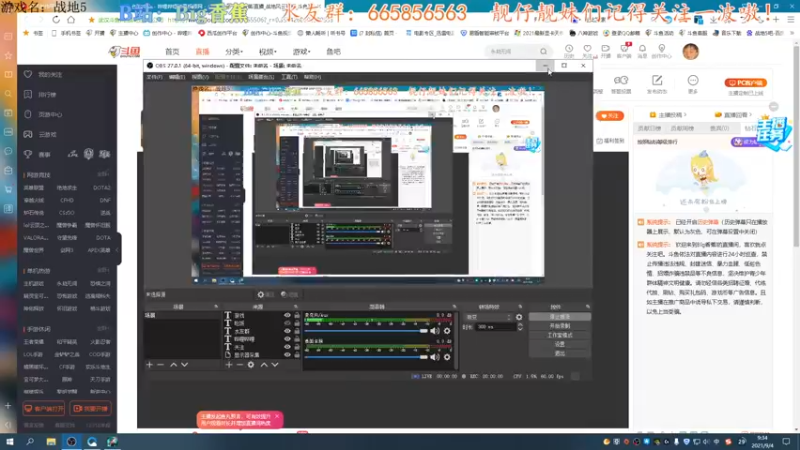Expand the 分类 dropdown in Douyu nav
The image size is (800, 450).
[234, 52]
